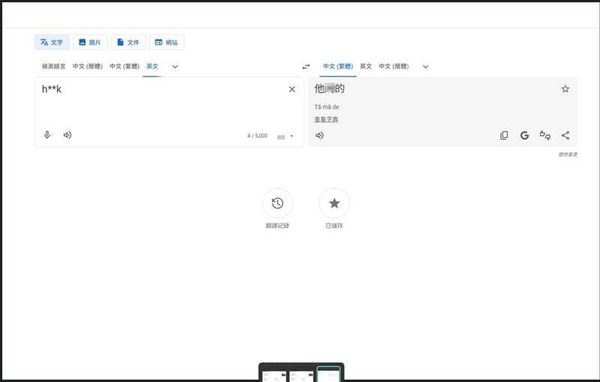
Task: Select 中文 (简体) as target language
Action: coord(394,66)
